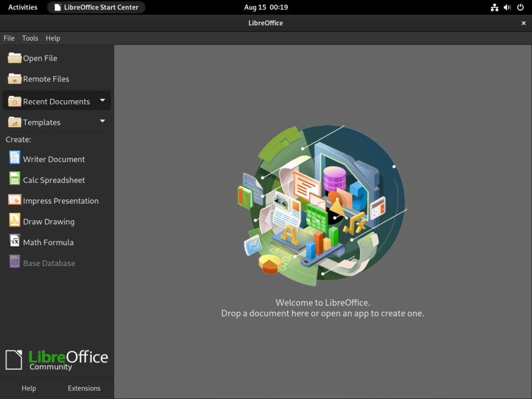Click the Calc Spreadsheet label
The height and width of the screenshot is (399, 532).
[x=54, y=180]
